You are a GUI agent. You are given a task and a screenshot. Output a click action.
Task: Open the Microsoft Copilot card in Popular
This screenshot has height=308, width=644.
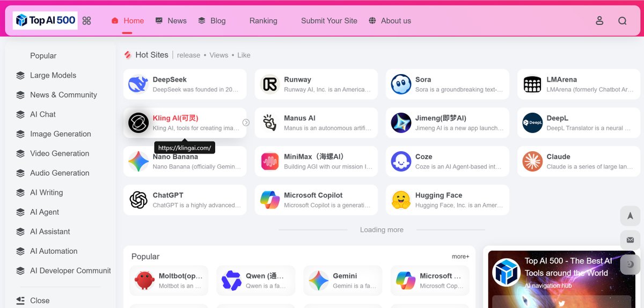(429, 281)
